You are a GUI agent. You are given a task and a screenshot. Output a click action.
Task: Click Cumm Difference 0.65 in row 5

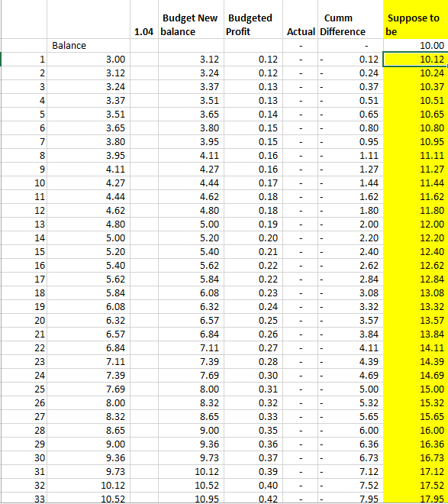coord(350,115)
